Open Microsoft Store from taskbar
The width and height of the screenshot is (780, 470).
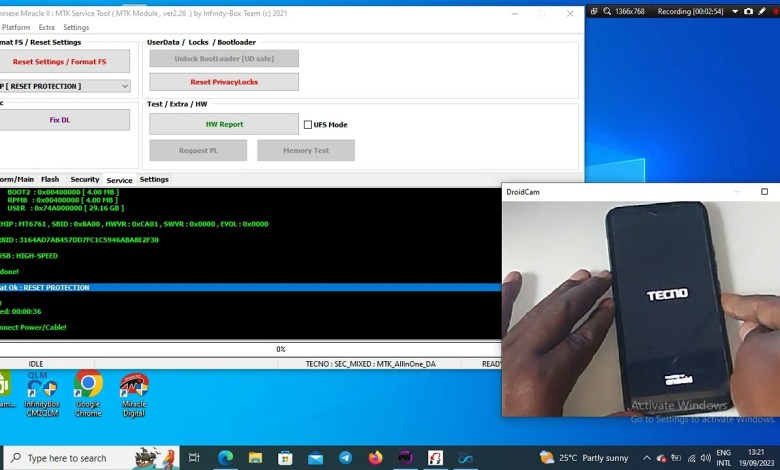pyautogui.click(x=285, y=458)
